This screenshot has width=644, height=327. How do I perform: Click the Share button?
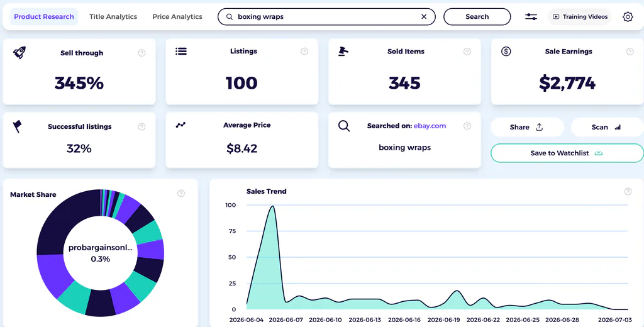pos(527,128)
